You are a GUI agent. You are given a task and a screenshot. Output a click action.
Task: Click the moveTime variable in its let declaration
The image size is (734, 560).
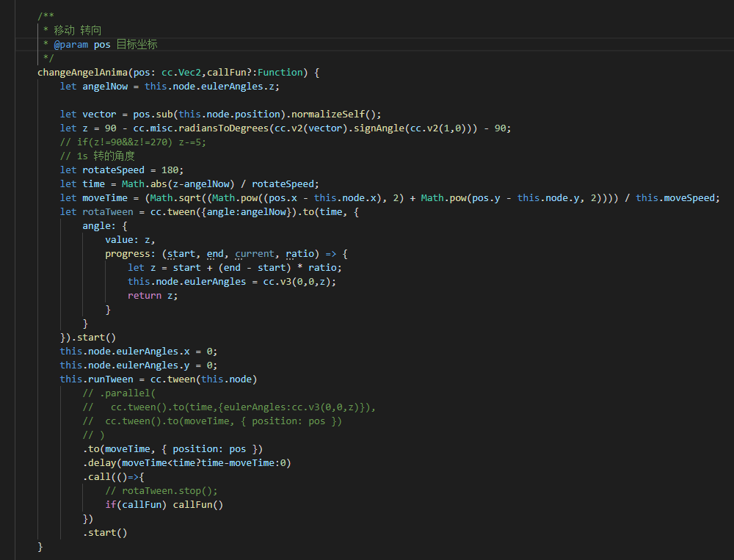coord(105,198)
